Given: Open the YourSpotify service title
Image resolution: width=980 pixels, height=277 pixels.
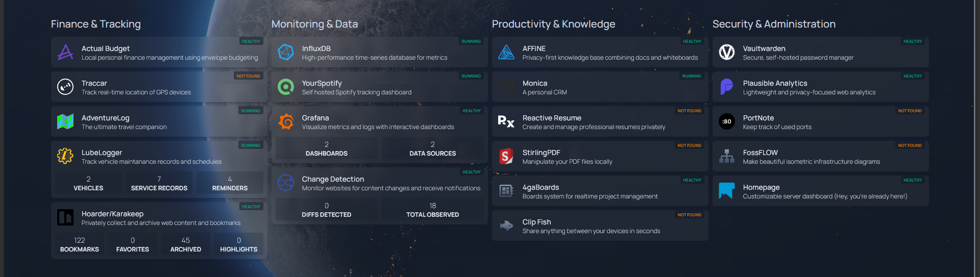Looking at the screenshot, I should 322,83.
